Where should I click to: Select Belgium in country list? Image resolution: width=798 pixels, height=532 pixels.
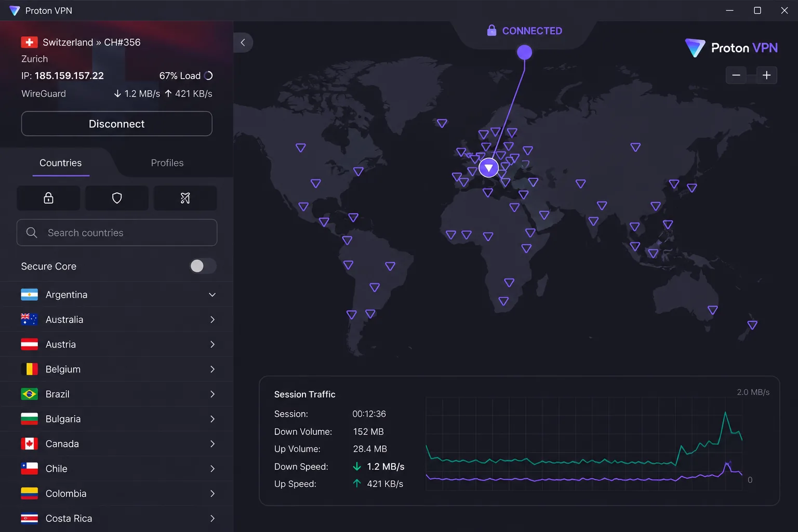click(117, 369)
